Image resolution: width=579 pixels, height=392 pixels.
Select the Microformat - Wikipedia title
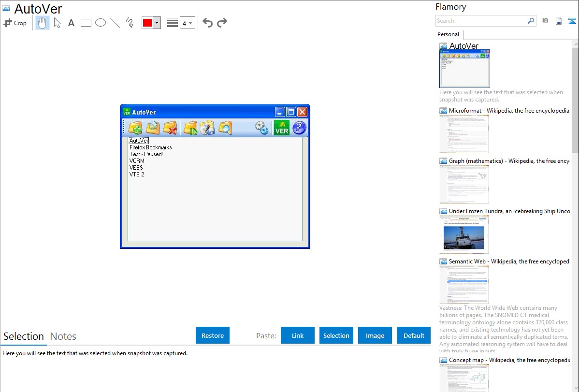509,111
